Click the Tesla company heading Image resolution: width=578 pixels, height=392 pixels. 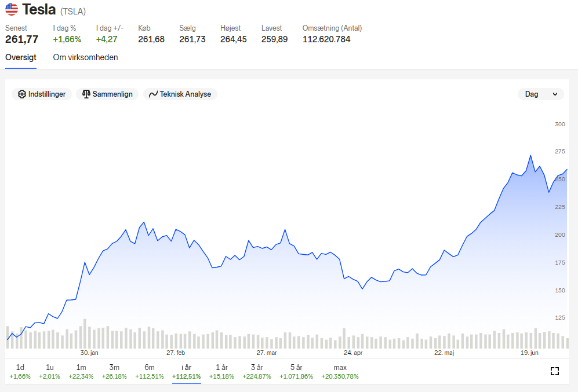point(39,10)
